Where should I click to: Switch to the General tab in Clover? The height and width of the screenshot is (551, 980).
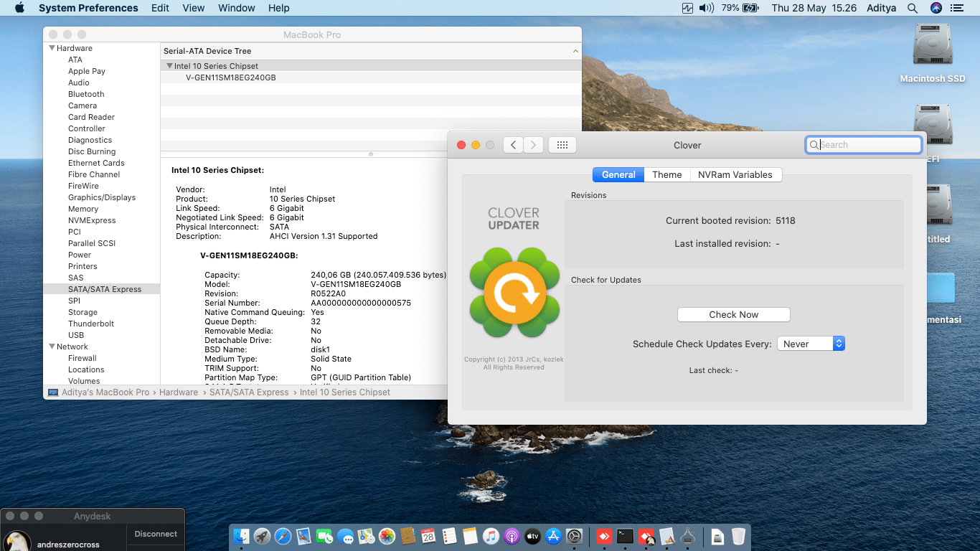(618, 174)
